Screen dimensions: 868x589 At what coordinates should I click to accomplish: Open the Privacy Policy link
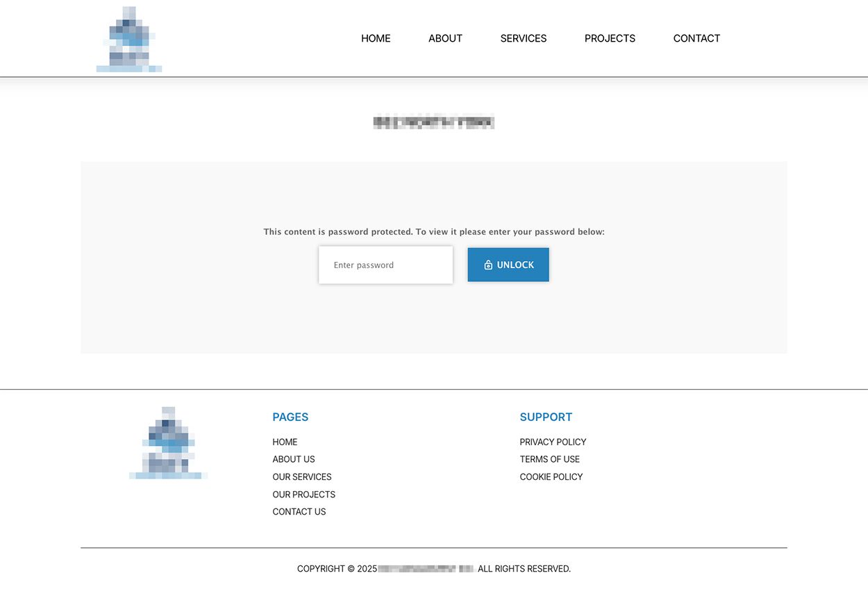pyautogui.click(x=553, y=442)
